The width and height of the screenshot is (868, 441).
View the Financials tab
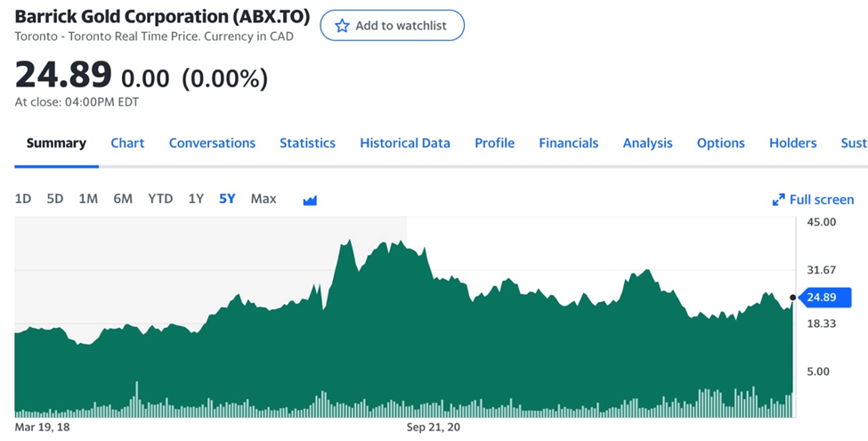(x=568, y=143)
